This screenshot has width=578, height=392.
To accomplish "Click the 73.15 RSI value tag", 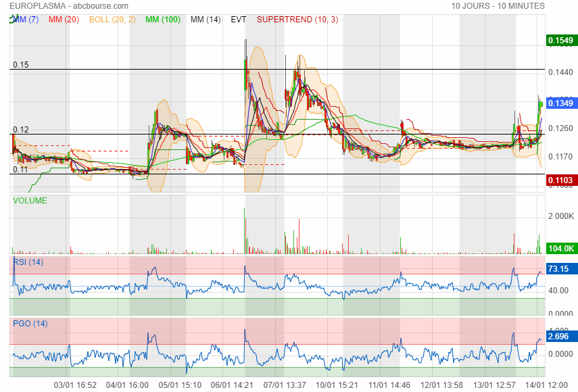I will tap(558, 269).
